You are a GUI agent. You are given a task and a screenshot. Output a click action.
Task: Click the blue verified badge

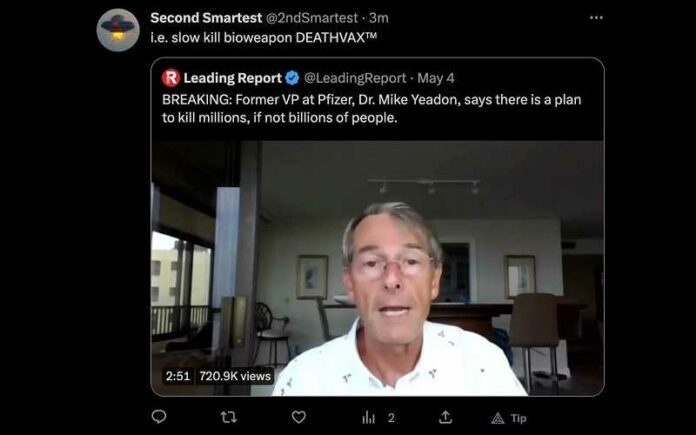292,78
